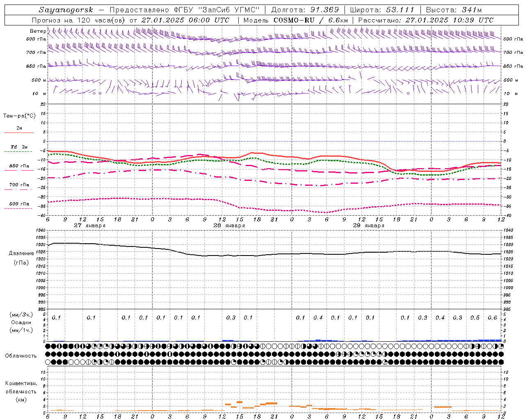Click the 'Тем-ра(°C)' temperature panel label
This screenshot has width=525, height=420.
tap(19, 116)
